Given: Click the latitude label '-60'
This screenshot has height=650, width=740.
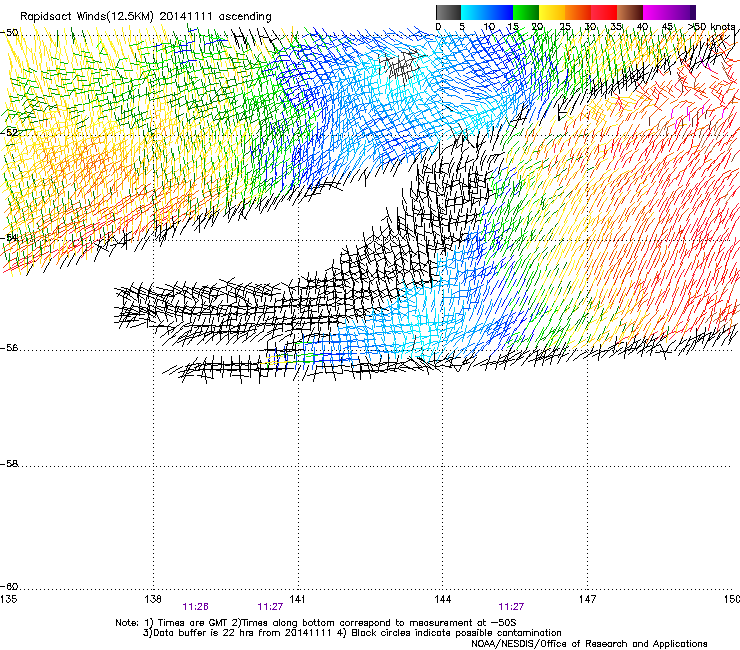Looking at the screenshot, I should [9, 586].
